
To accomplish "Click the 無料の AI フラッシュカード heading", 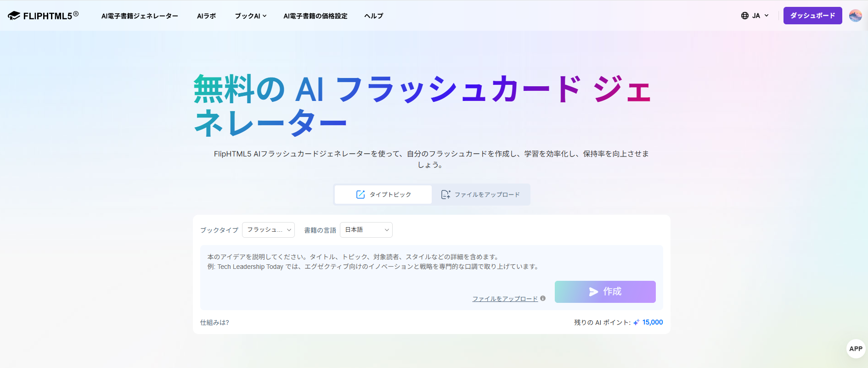I will pos(423,106).
